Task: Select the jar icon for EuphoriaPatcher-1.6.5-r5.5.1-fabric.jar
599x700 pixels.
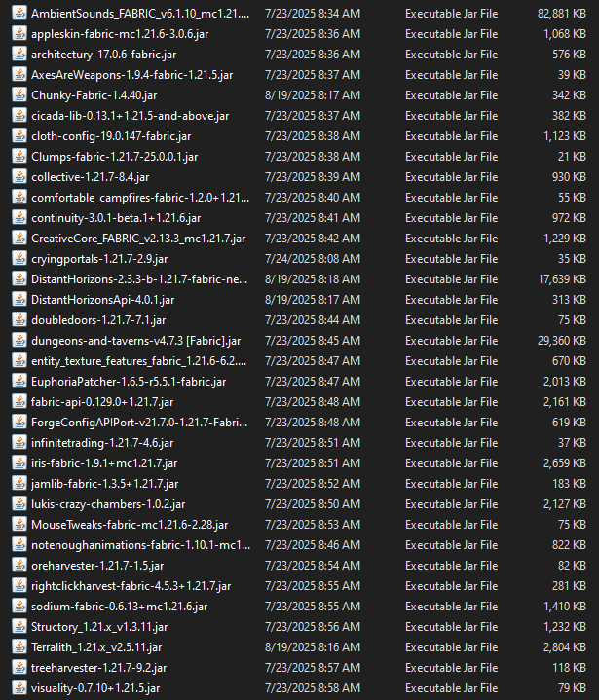Action: click(x=19, y=382)
